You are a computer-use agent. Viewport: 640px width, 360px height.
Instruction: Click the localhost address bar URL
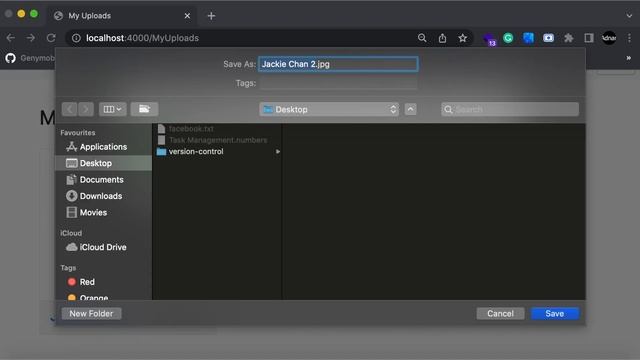(x=142, y=38)
